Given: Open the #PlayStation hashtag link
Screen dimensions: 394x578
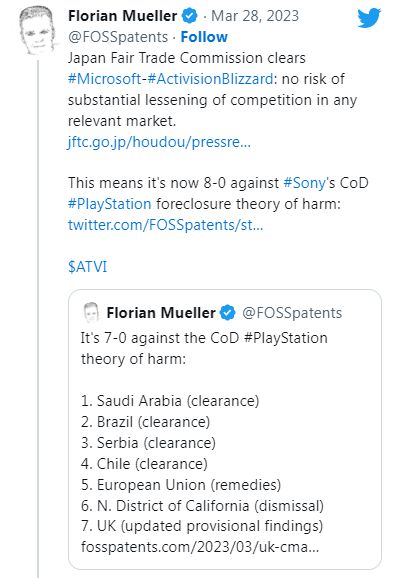Looking at the screenshot, I should pyautogui.click(x=110, y=204).
